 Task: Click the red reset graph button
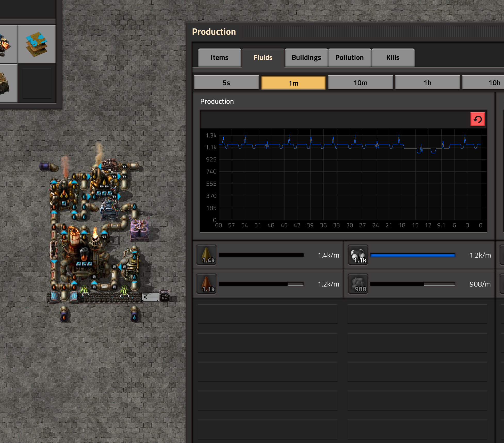pos(477,119)
